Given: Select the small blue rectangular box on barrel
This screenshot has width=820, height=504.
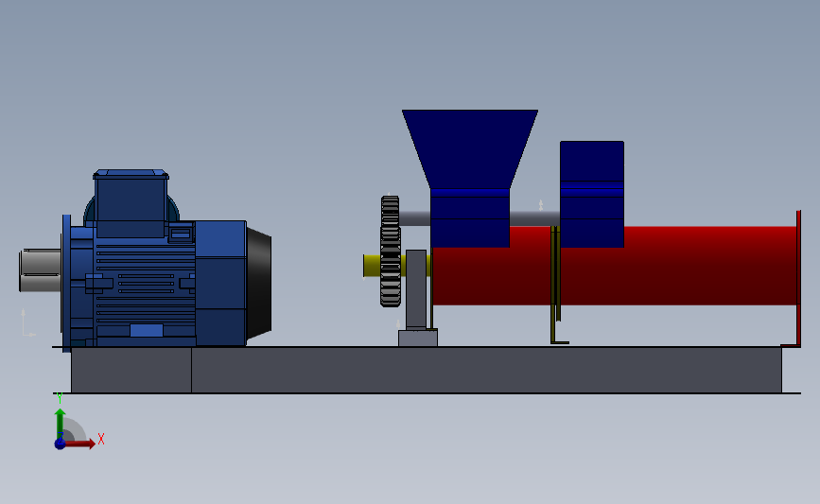Looking at the screenshot, I should tap(592, 194).
